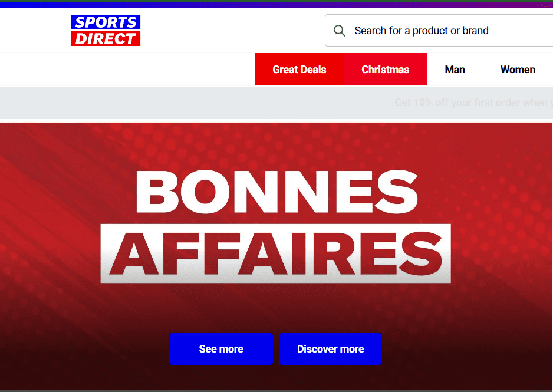
Task: Go to homepage via the header logo
Action: [x=106, y=30]
